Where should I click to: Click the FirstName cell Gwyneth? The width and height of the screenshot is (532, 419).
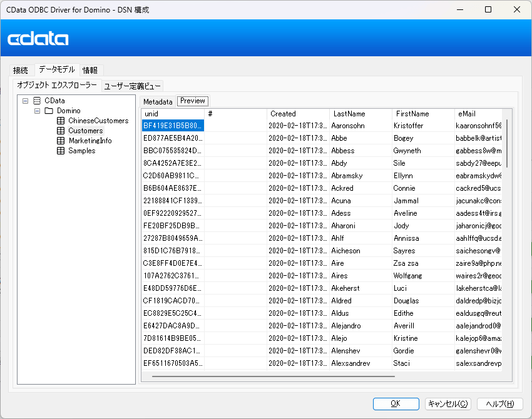pos(423,151)
